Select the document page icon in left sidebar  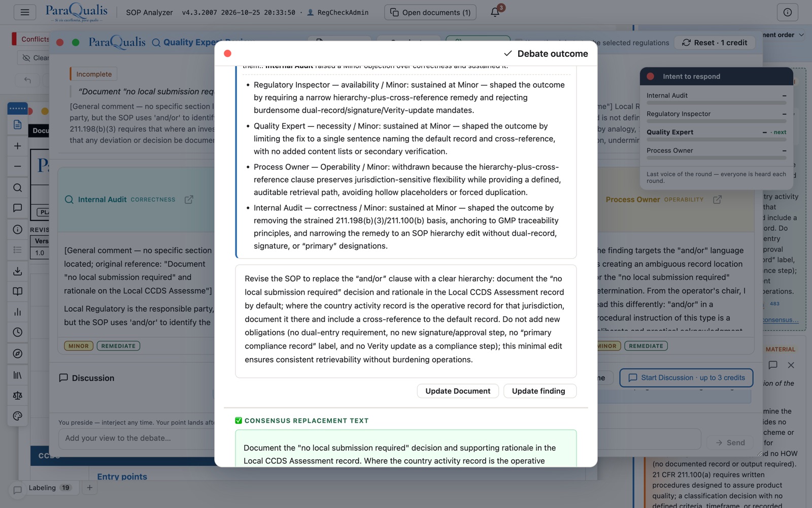pyautogui.click(x=17, y=125)
